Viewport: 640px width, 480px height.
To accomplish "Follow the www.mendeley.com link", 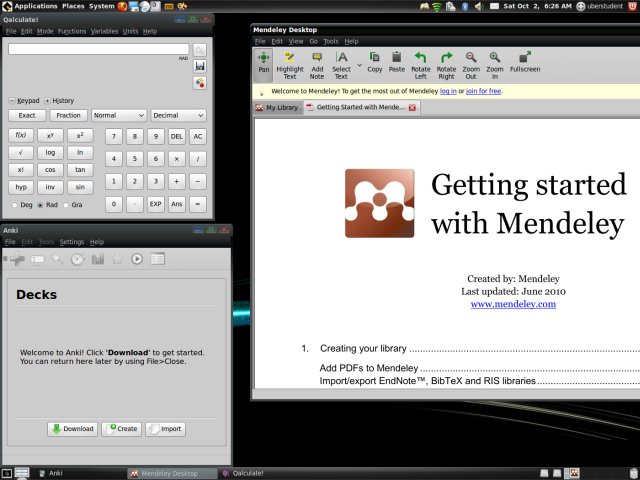I will 513,303.
